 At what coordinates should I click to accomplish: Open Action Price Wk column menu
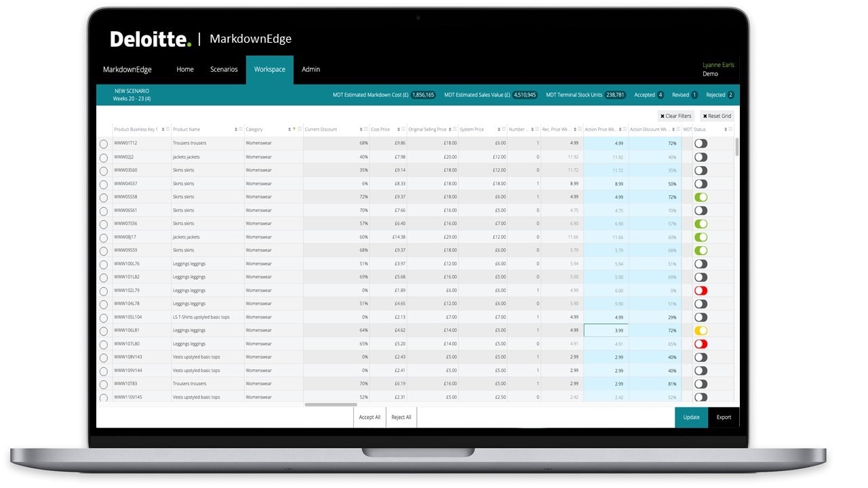click(x=625, y=129)
